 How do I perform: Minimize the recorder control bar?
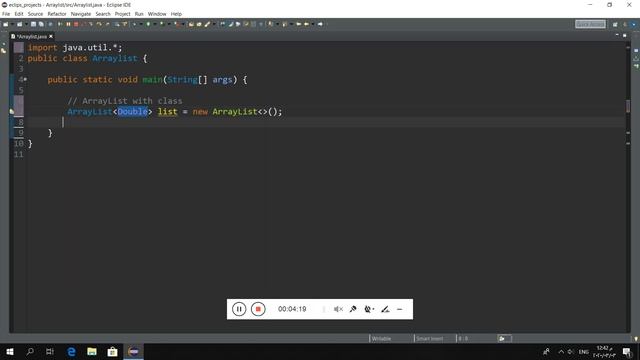pyautogui.click(x=400, y=309)
